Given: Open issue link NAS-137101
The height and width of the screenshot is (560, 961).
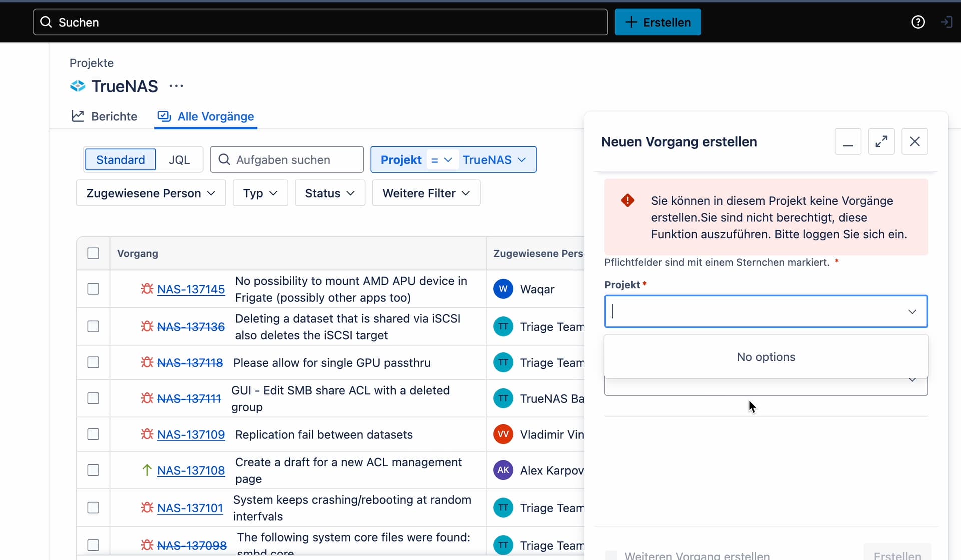Looking at the screenshot, I should (190, 508).
